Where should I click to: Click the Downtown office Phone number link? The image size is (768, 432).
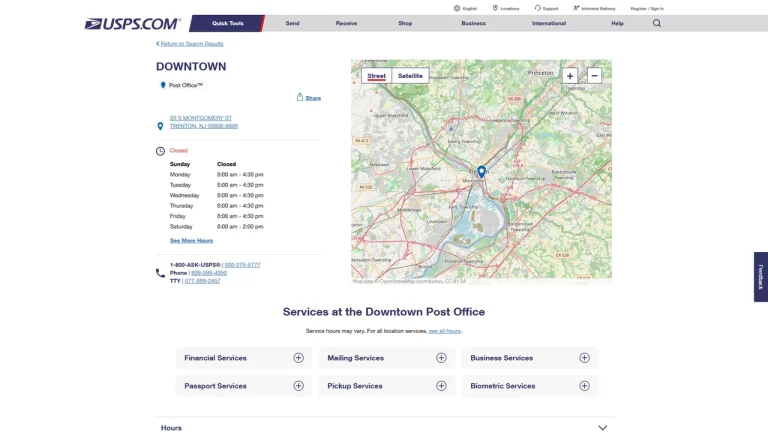point(209,273)
